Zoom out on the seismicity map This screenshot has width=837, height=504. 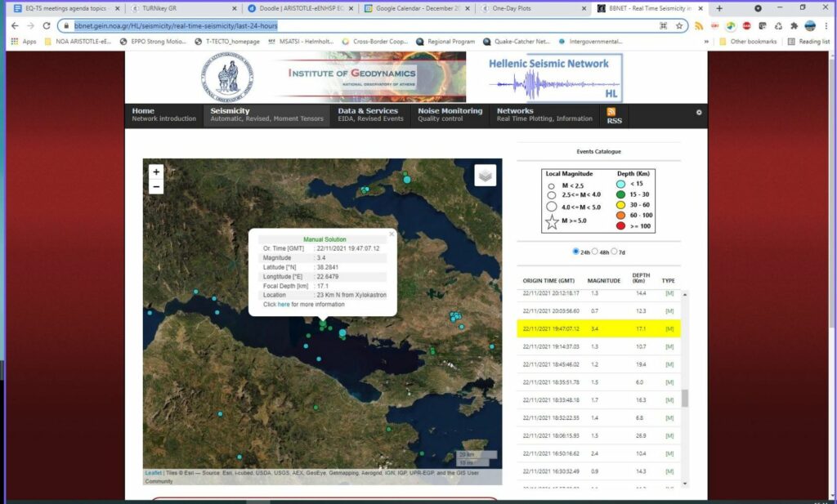(x=156, y=187)
